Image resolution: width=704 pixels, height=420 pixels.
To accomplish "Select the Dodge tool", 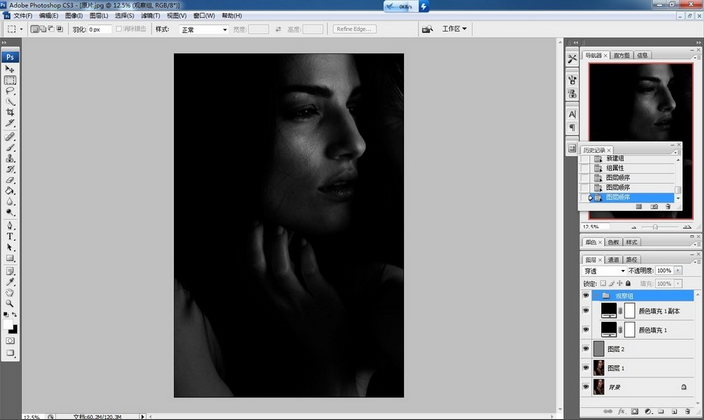I will [10, 212].
